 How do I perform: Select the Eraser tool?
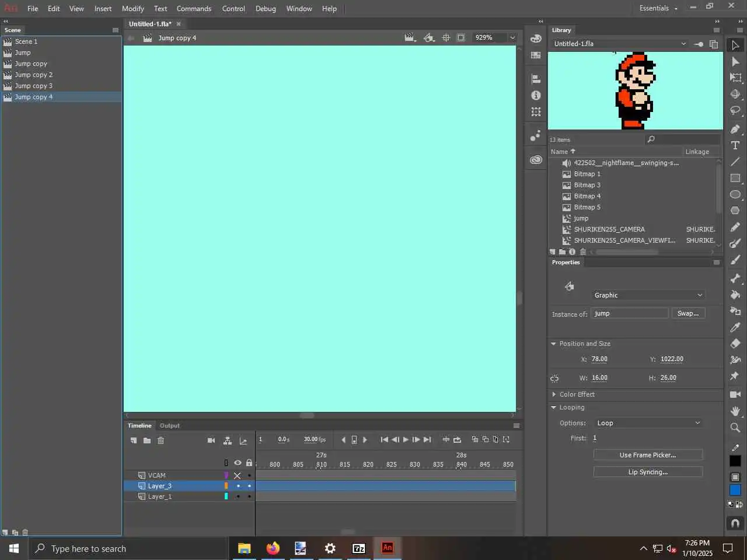(735, 344)
